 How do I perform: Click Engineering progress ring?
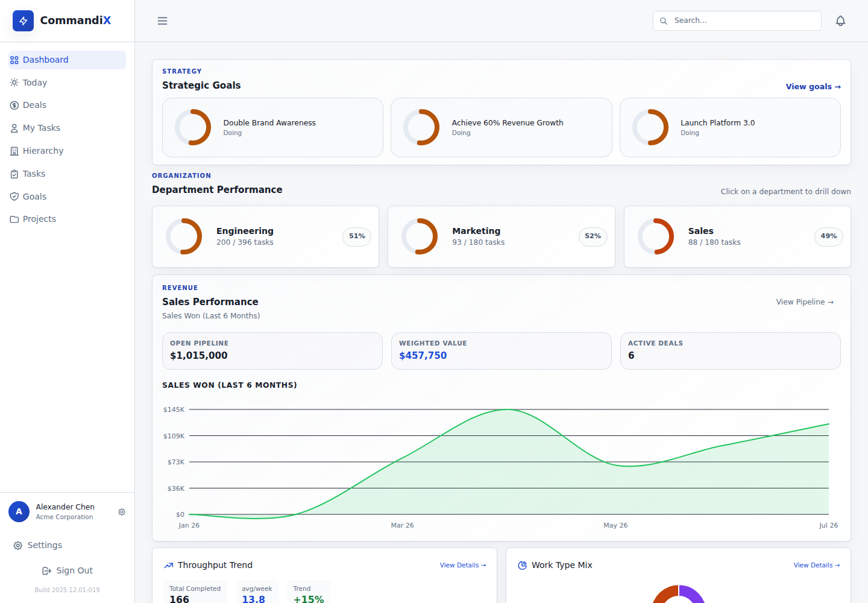184,236
